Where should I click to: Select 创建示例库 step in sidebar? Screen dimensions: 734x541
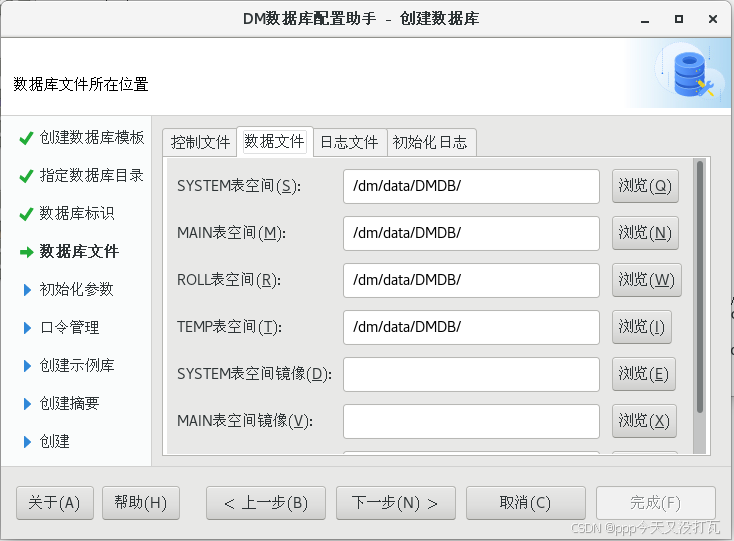(x=77, y=366)
